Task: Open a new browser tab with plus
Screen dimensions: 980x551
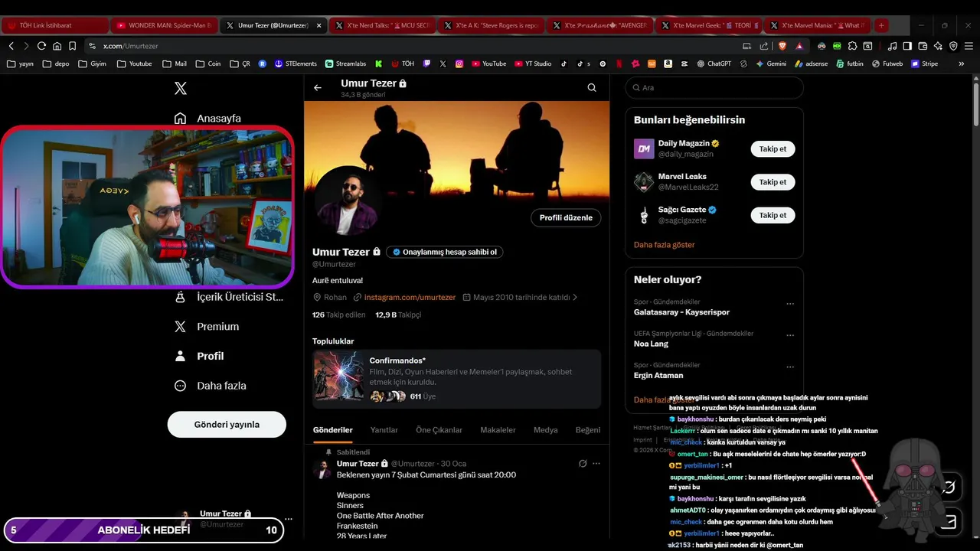Action: pos(881,25)
